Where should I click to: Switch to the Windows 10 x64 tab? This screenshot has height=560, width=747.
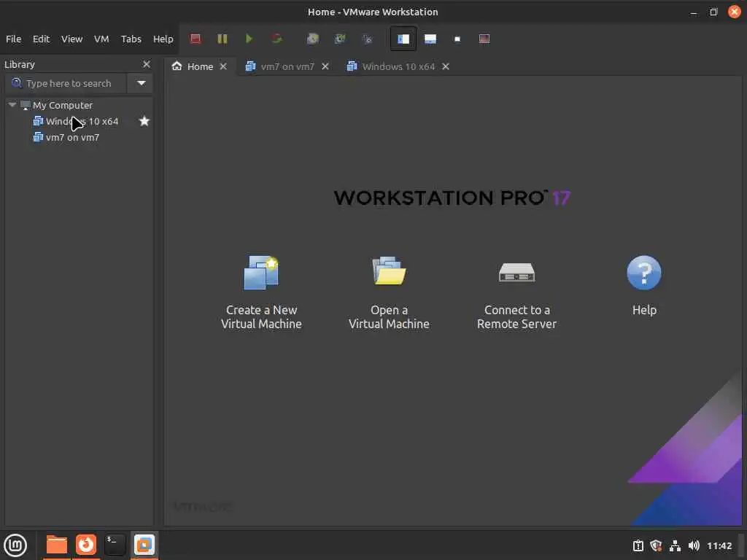click(398, 66)
